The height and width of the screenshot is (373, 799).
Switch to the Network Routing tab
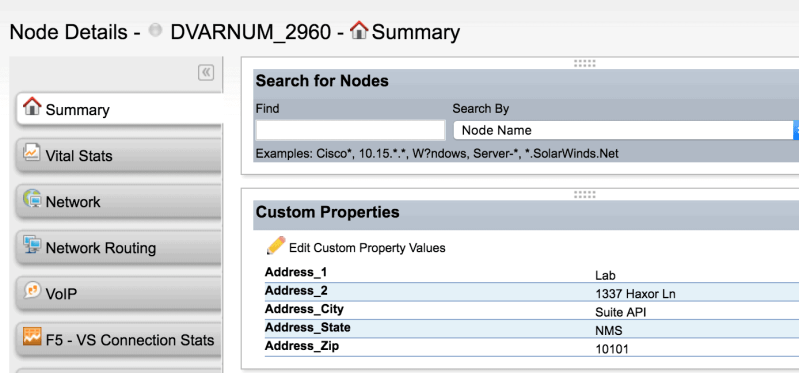(119, 248)
